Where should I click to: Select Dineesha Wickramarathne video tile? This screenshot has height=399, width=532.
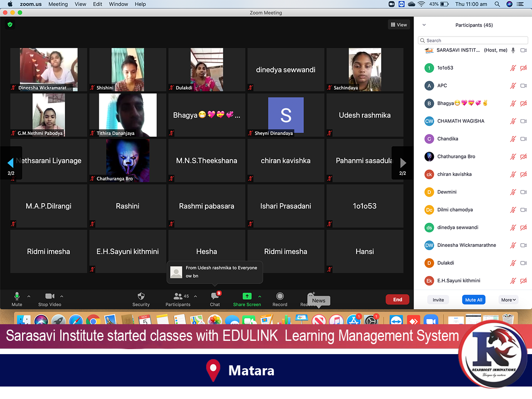(49, 69)
